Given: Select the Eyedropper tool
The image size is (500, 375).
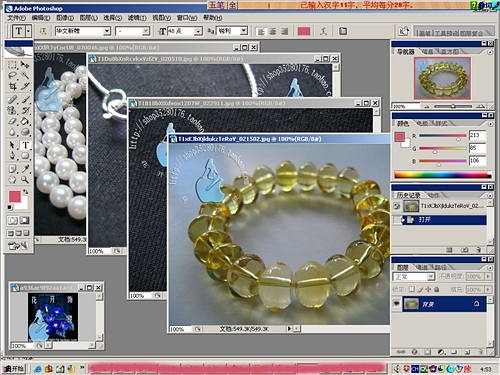Looking at the screenshot, I should 25,169.
